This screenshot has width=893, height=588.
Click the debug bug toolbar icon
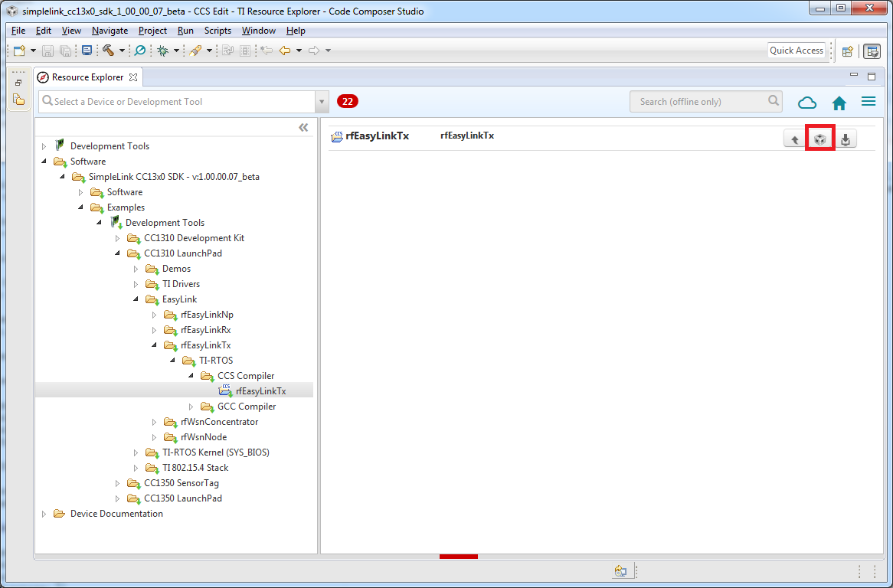(x=162, y=51)
